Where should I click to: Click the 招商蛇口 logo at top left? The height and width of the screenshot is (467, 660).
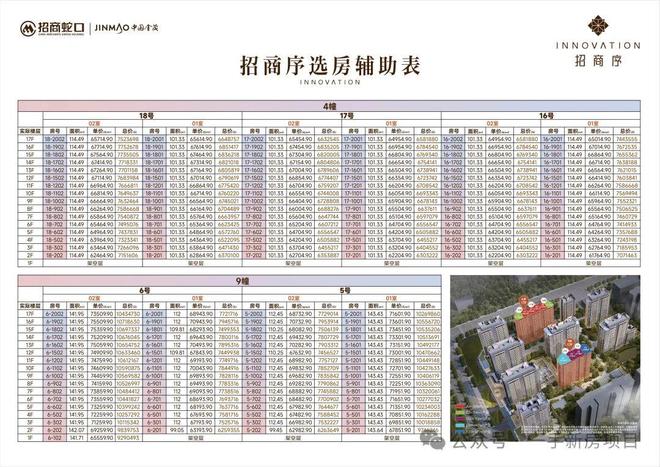52,28
